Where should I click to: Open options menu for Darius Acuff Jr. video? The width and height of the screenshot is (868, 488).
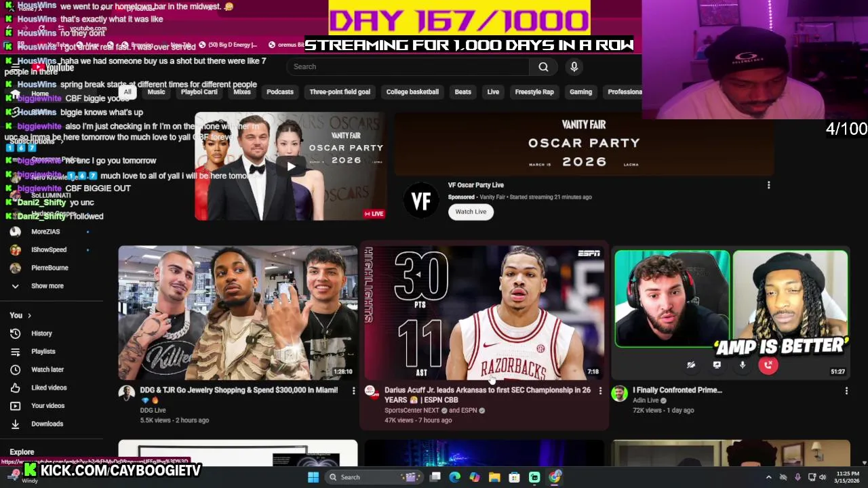[600, 390]
